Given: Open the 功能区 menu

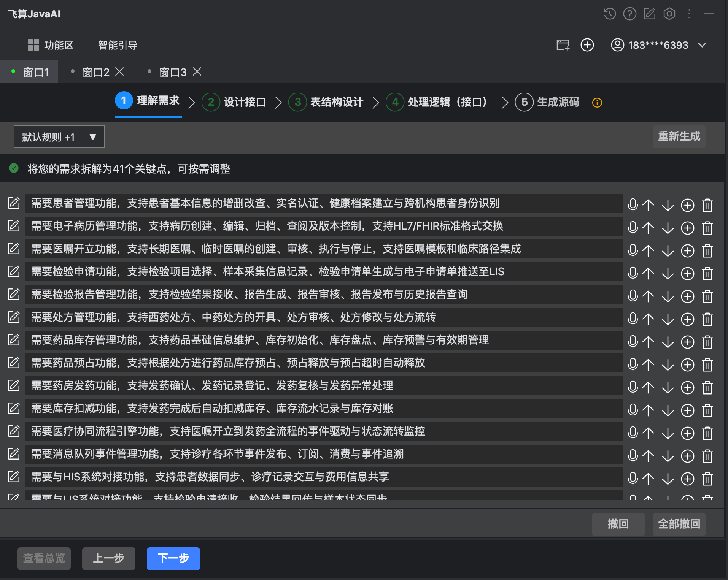Looking at the screenshot, I should pos(51,45).
